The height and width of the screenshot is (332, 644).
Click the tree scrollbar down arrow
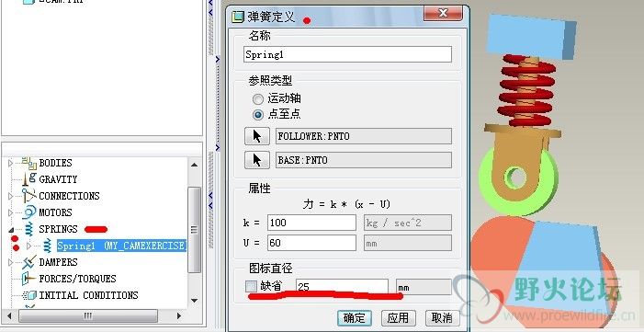[194, 301]
